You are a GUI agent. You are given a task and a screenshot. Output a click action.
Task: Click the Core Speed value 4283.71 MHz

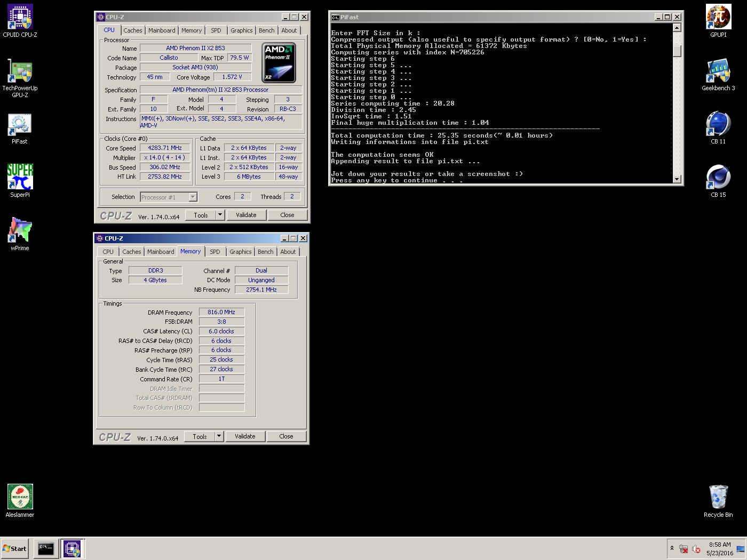[165, 148]
